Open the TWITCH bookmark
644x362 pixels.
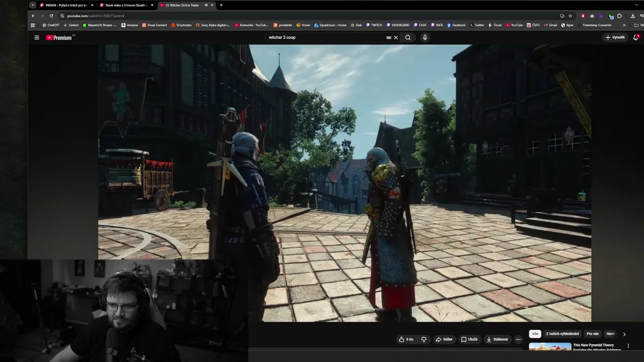374,25
